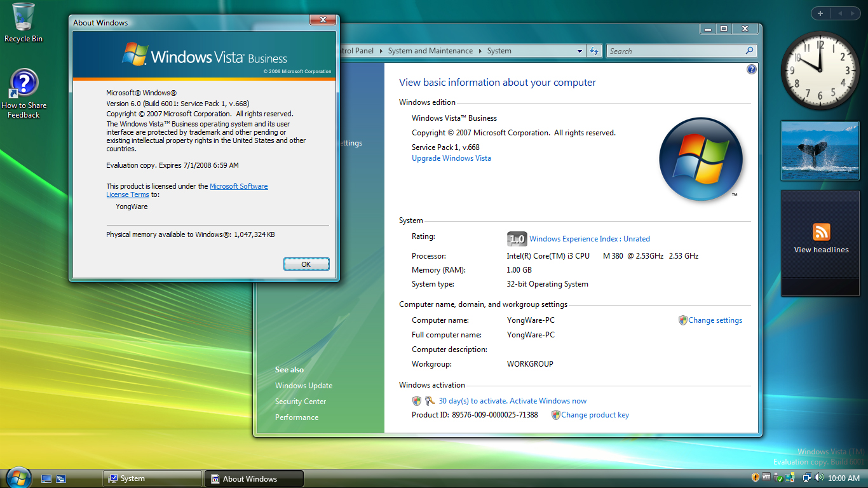Click the Windows Sidebar tray icon

pyautogui.click(x=789, y=478)
